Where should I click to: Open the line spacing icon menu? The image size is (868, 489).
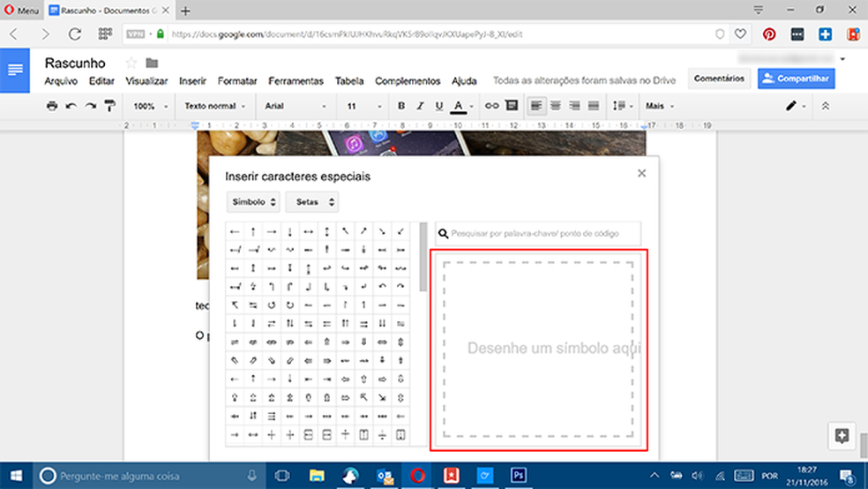622,106
